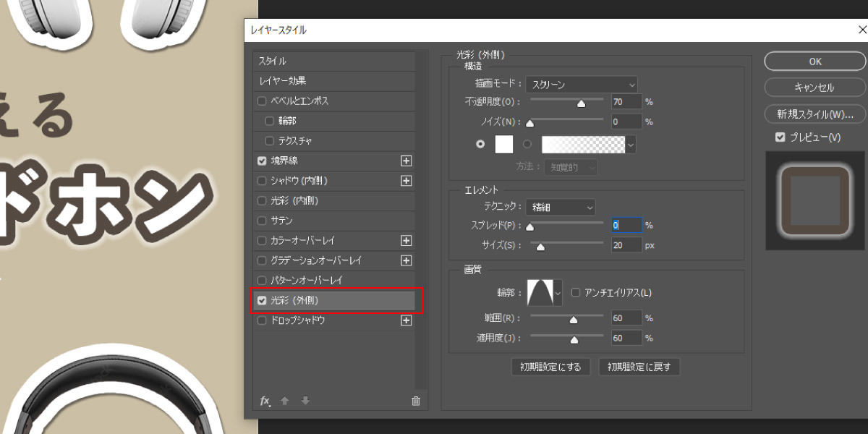Enable the シャドウ (内側) checkbox
The height and width of the screenshot is (434, 868).
[x=262, y=180]
